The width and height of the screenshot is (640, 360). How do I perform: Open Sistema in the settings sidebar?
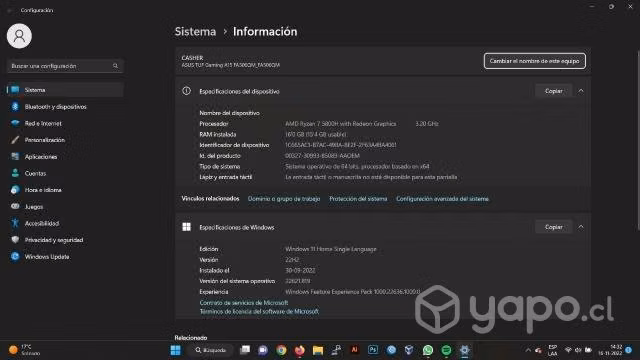(65, 90)
